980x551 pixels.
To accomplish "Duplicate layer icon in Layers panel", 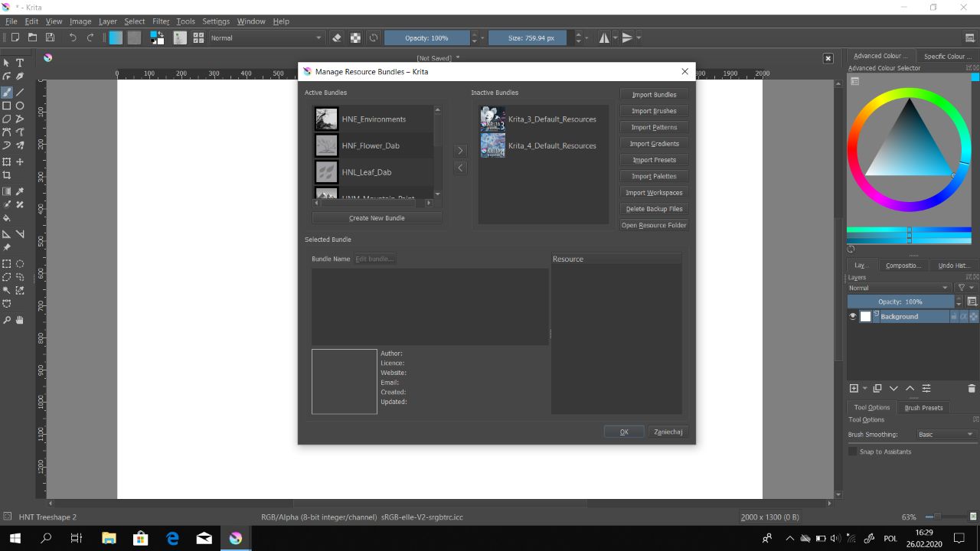I will tap(877, 389).
